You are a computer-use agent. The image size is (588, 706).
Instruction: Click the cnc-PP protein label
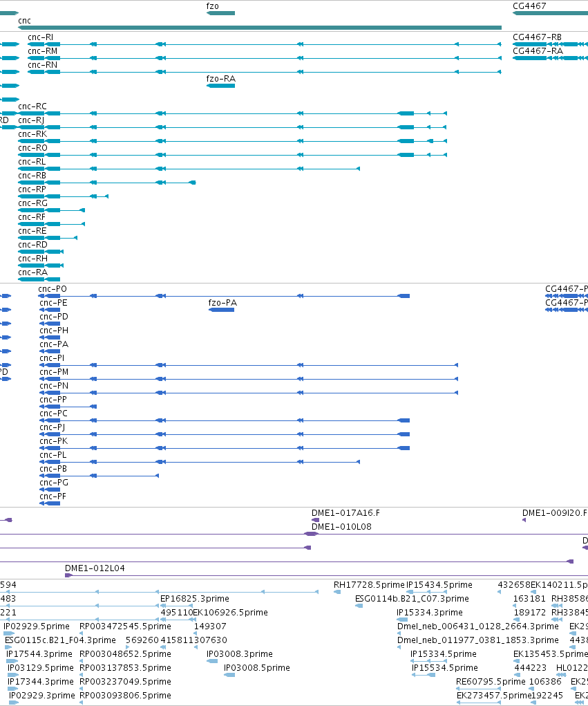tap(53, 400)
